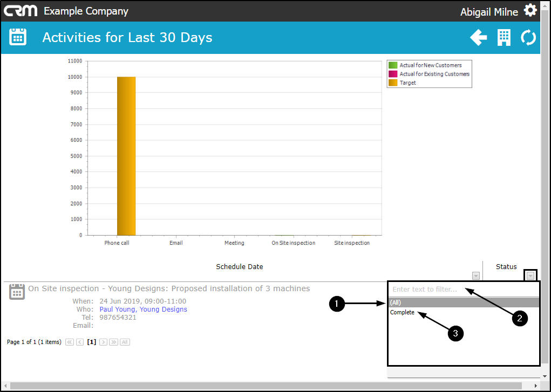The image size is (551, 392).
Task: Open settings via the gear icon
Action: point(530,11)
